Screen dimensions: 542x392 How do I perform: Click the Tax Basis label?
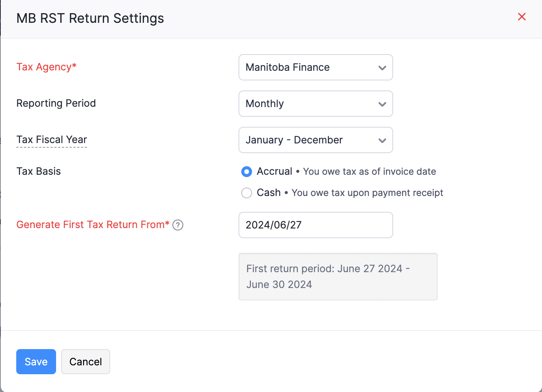tap(39, 171)
